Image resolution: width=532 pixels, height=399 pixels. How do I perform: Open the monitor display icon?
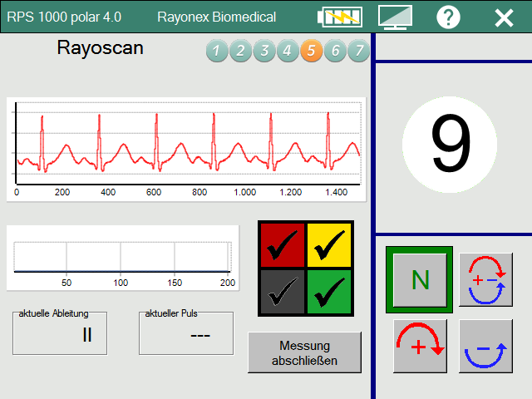[x=396, y=17]
